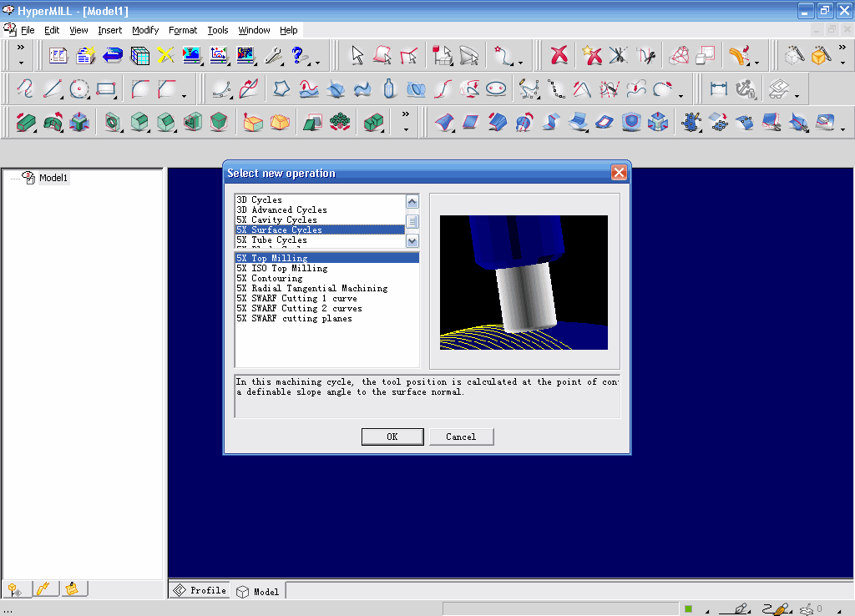Click the star with red X icon

pos(591,55)
